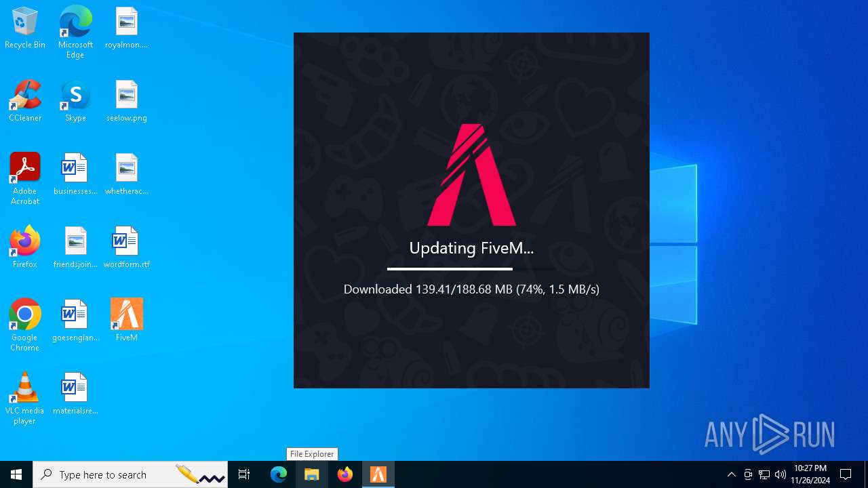The height and width of the screenshot is (488, 868).
Task: Select the royalmon image file on desktop
Action: pyautogui.click(x=126, y=28)
